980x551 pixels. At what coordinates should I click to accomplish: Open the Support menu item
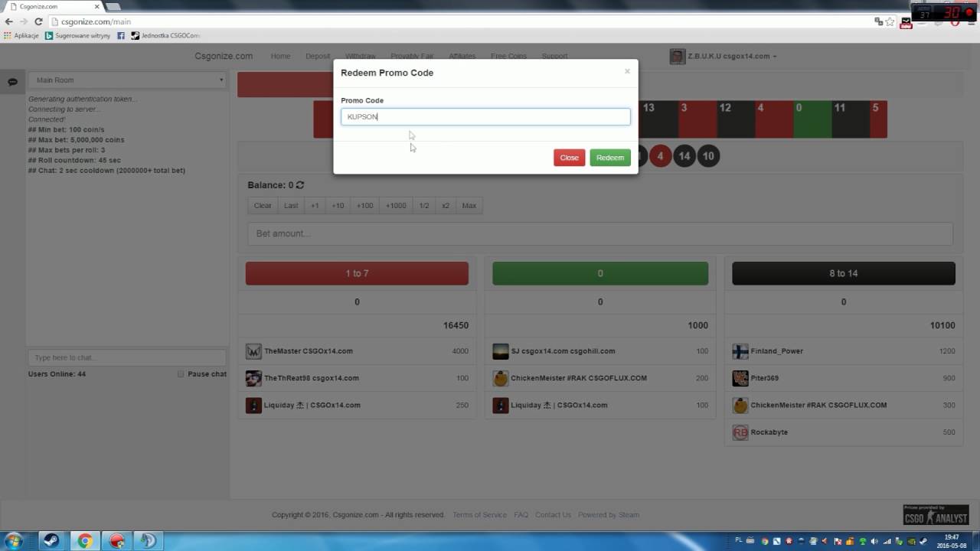[x=554, y=56]
